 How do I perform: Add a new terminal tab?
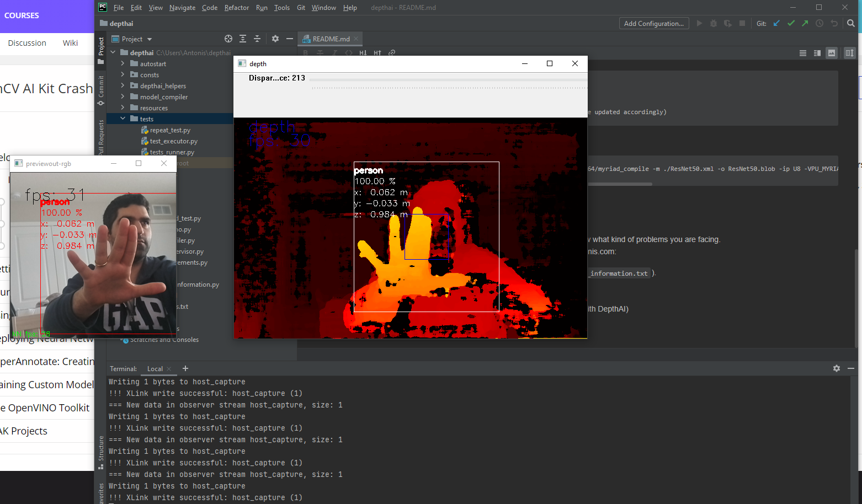coord(185,368)
